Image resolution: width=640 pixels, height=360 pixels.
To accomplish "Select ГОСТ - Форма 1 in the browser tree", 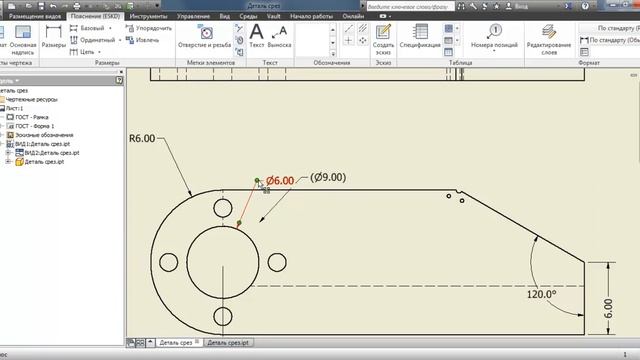I will (x=34, y=126).
